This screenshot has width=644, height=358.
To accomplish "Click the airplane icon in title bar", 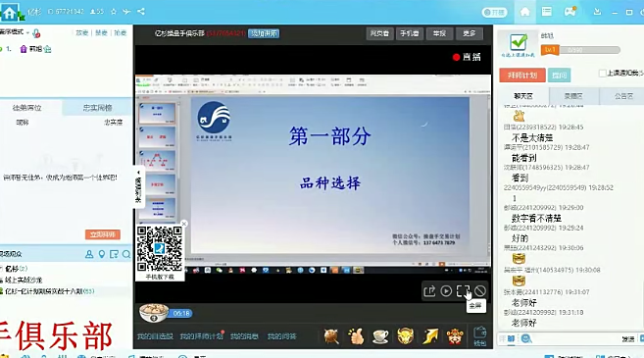I will tap(126, 12).
